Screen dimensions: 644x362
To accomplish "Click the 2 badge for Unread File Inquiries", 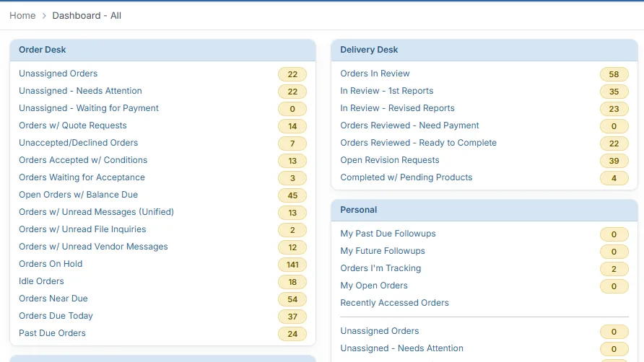I will pyautogui.click(x=292, y=230).
